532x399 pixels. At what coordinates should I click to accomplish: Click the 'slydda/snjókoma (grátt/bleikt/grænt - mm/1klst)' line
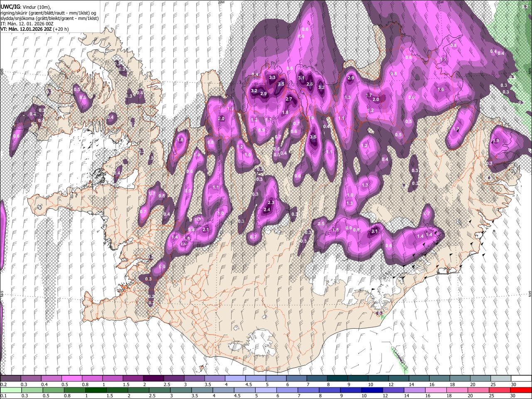(x=49, y=18)
